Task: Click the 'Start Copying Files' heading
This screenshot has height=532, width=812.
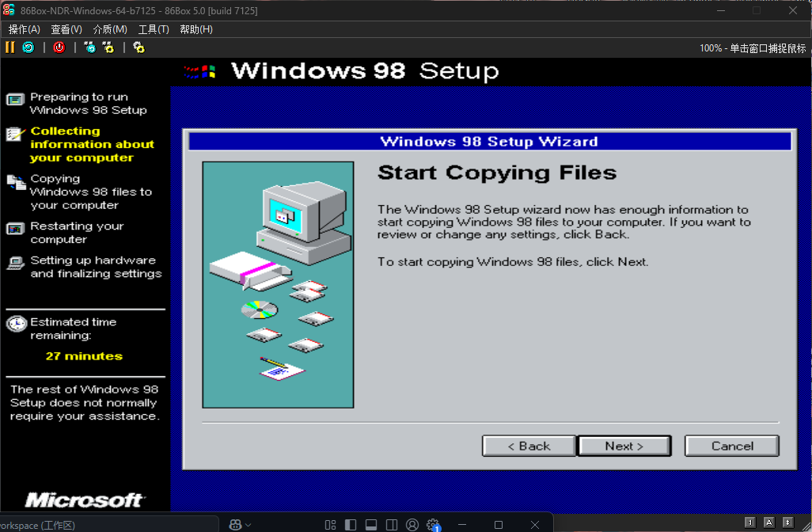Action: pos(497,173)
